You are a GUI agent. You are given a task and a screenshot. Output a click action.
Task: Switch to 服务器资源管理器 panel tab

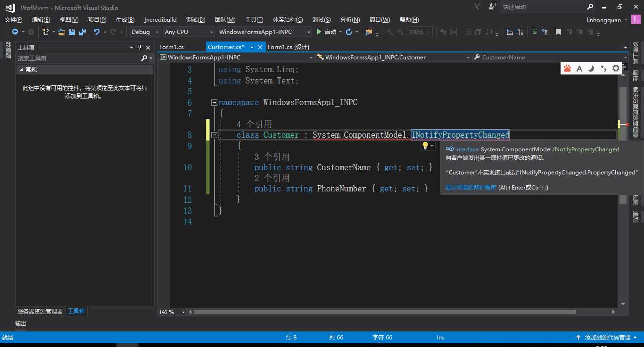tap(40, 311)
